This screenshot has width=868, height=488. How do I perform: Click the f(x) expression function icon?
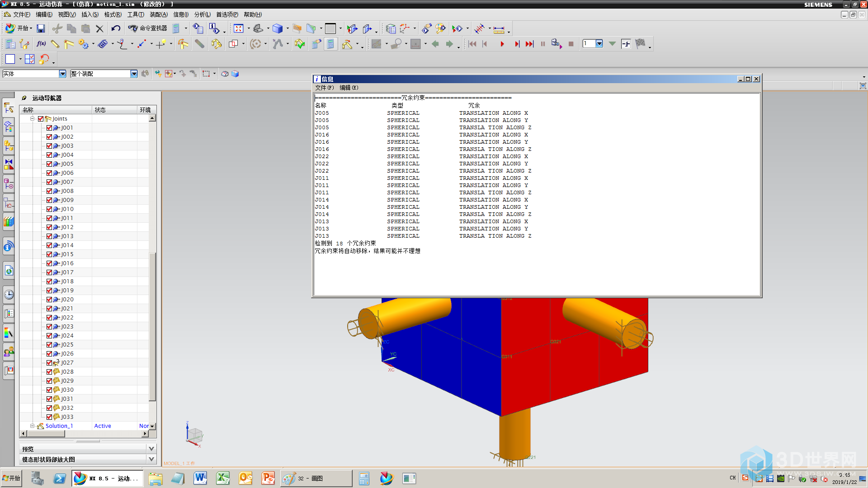[x=41, y=44]
